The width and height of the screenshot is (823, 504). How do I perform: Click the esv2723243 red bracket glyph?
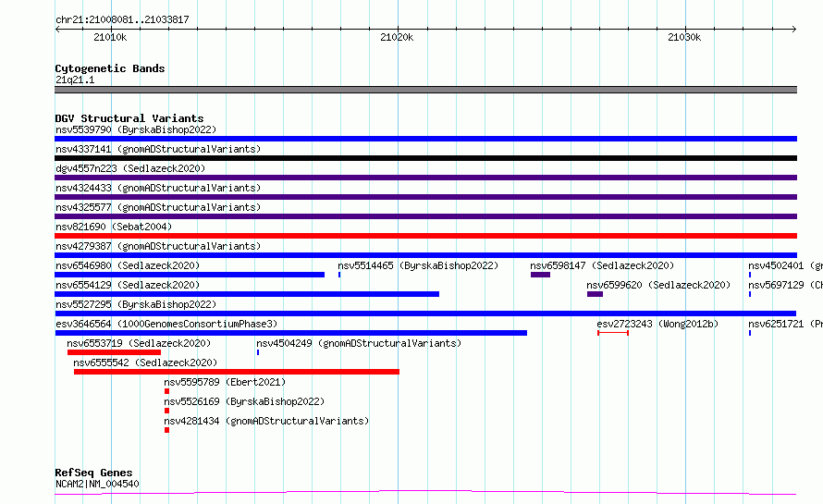coord(613,333)
